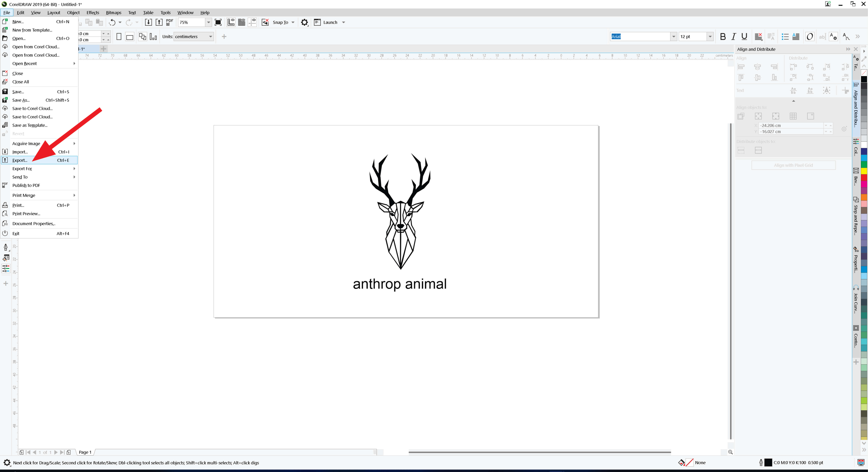Expand the Units centimeters dropdown

[x=210, y=36]
